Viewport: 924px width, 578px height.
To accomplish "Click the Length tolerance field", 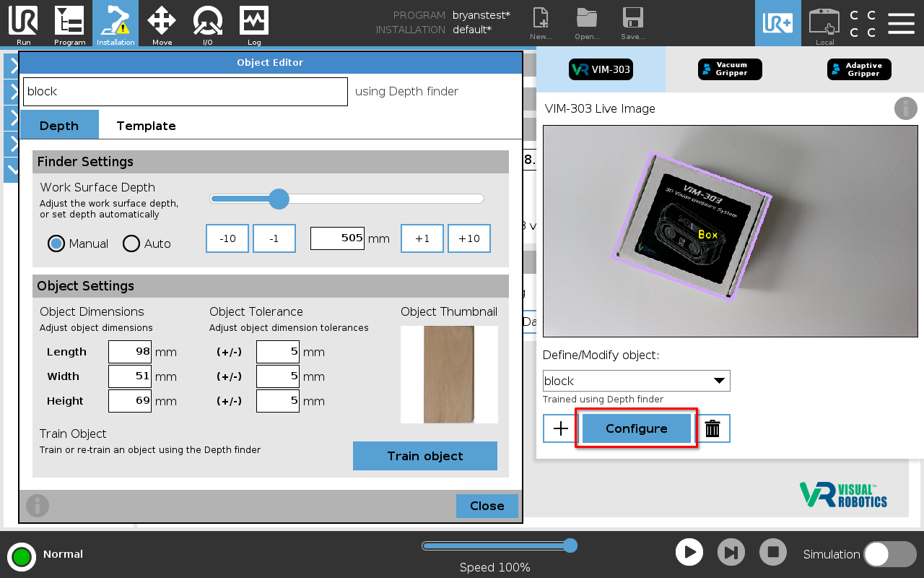I will (x=278, y=352).
